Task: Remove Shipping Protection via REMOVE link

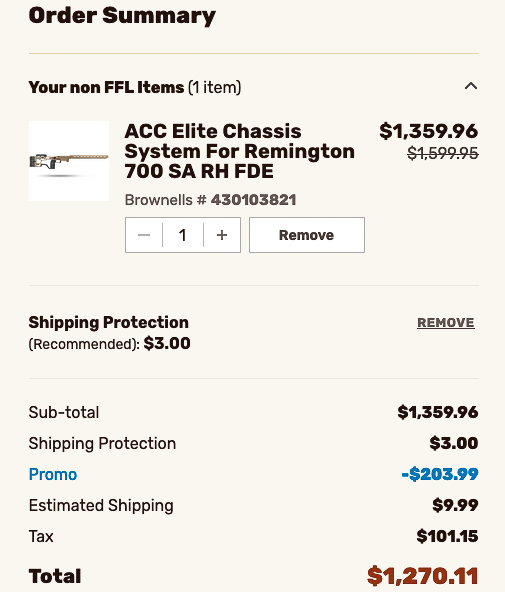Action: click(x=446, y=323)
